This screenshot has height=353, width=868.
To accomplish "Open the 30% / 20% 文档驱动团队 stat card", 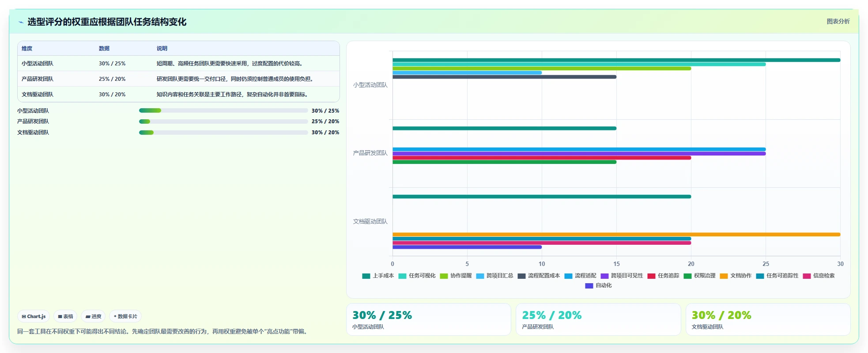I will pos(768,319).
